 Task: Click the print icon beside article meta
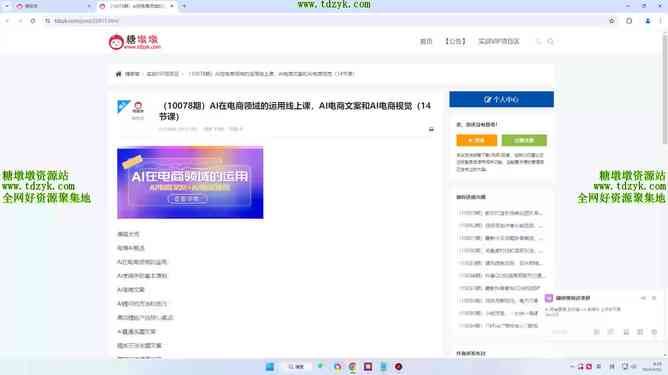tap(431, 129)
